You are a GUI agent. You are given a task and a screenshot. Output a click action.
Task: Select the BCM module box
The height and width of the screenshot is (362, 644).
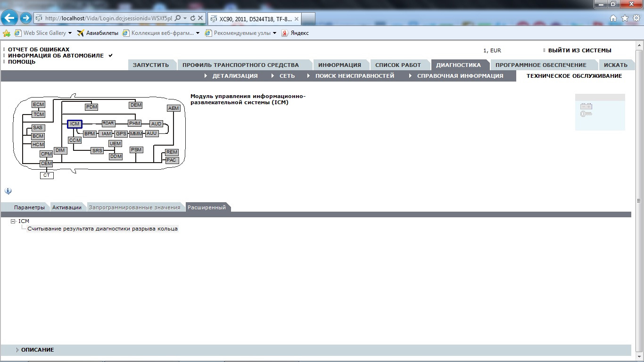point(38,136)
